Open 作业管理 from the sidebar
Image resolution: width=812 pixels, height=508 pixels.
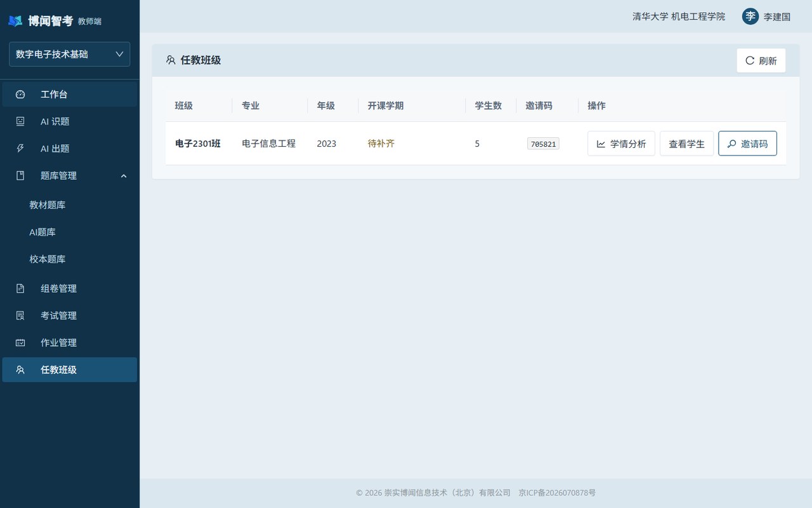pyautogui.click(x=70, y=343)
